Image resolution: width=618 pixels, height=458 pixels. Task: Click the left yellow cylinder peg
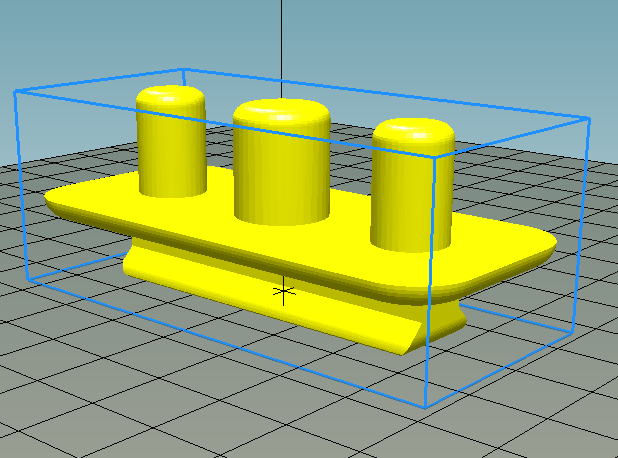pyautogui.click(x=171, y=141)
